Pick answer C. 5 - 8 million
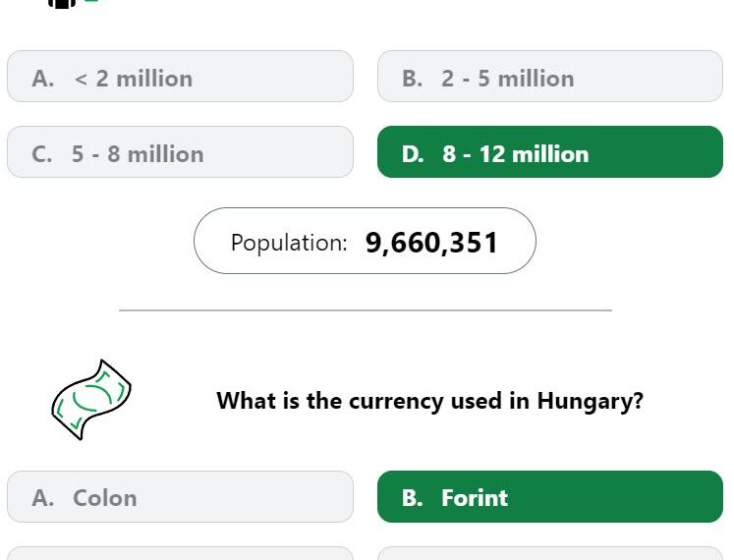This screenshot has height=560, width=734. 180,152
